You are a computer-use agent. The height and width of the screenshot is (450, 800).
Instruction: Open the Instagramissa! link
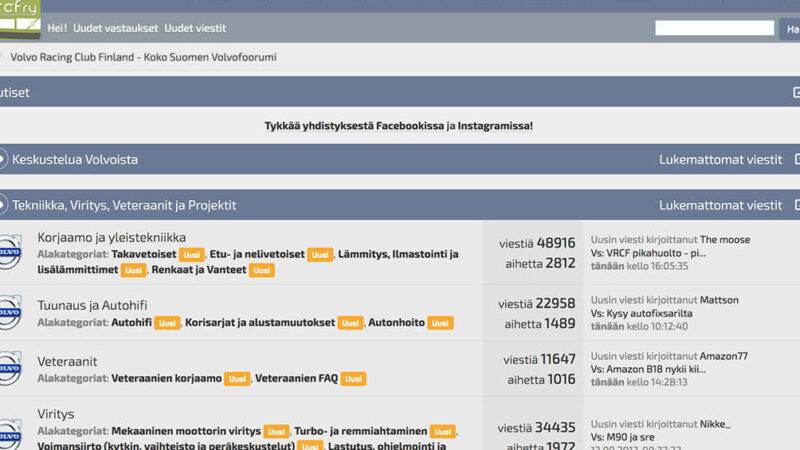tap(495, 126)
